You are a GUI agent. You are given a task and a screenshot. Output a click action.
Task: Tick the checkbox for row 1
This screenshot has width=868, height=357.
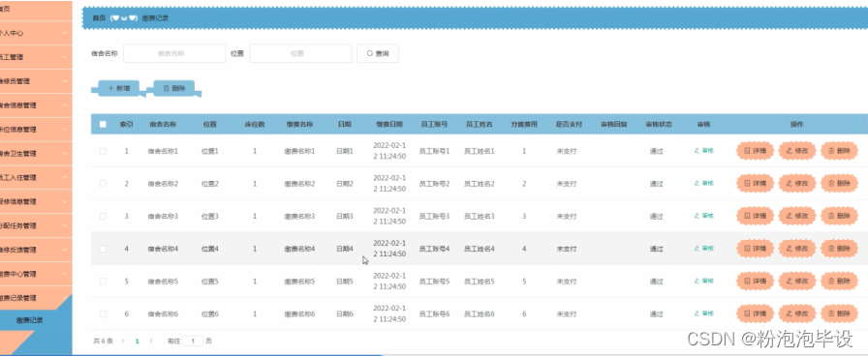(x=103, y=151)
